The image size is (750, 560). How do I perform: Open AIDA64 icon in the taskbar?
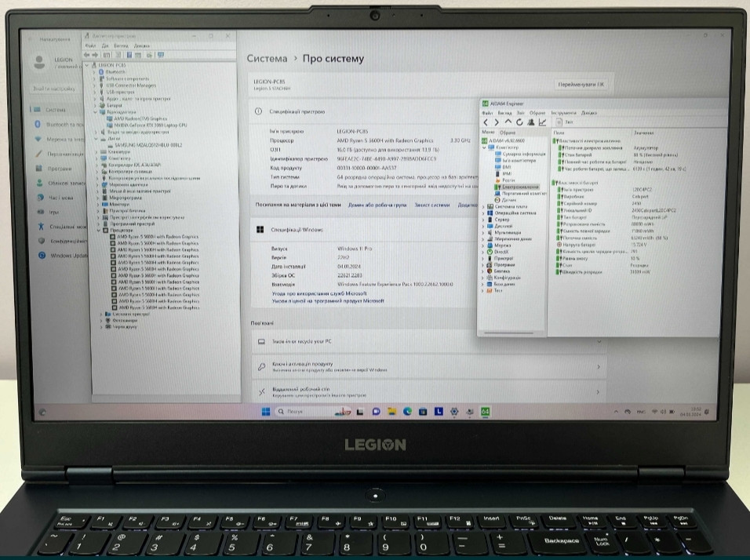(485, 412)
